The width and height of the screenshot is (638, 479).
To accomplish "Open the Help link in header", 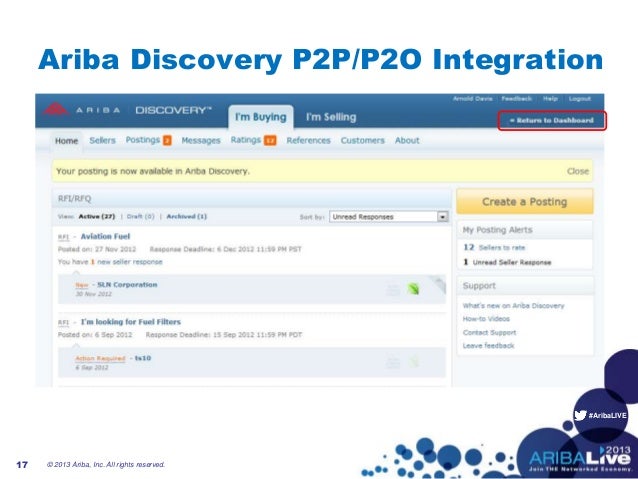I will (550, 99).
